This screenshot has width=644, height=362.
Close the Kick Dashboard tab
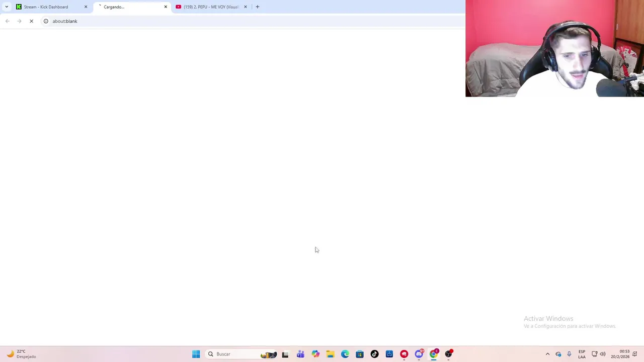86,7
